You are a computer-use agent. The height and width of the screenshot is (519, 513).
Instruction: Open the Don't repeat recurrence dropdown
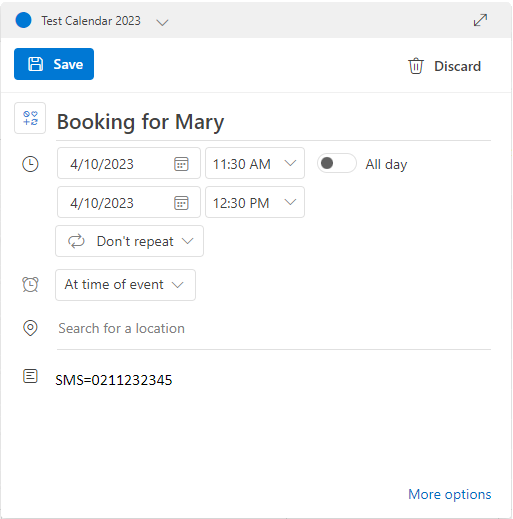pyautogui.click(x=129, y=241)
